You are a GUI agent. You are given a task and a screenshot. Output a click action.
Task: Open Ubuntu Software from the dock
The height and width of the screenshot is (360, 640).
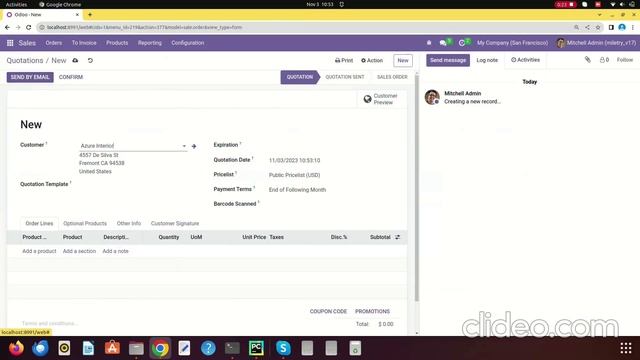(112, 348)
